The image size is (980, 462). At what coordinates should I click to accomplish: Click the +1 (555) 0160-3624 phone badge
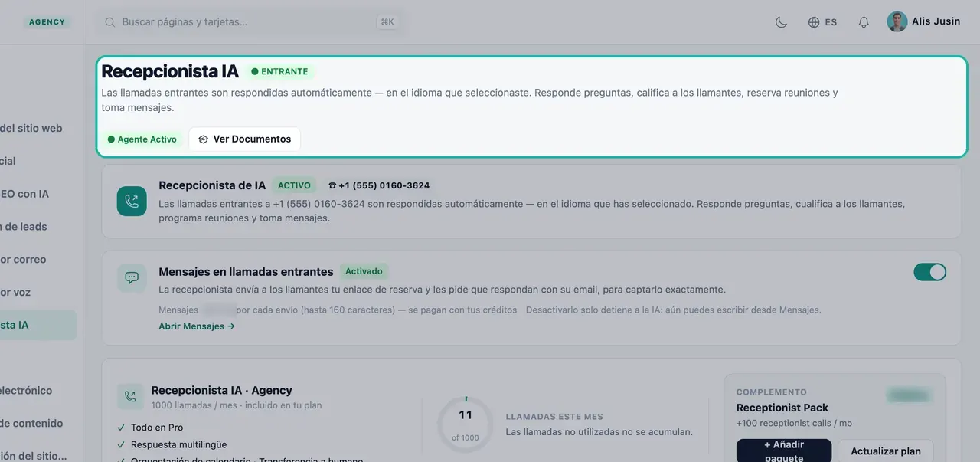[x=379, y=185]
